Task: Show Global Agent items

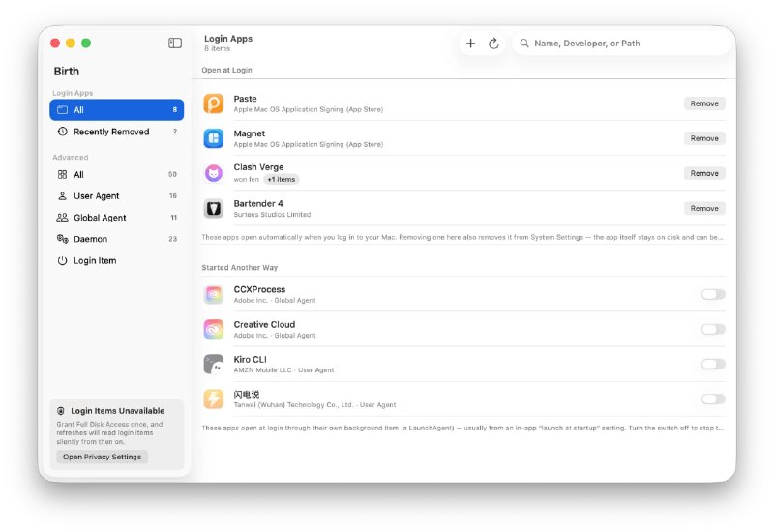Action: click(x=116, y=217)
